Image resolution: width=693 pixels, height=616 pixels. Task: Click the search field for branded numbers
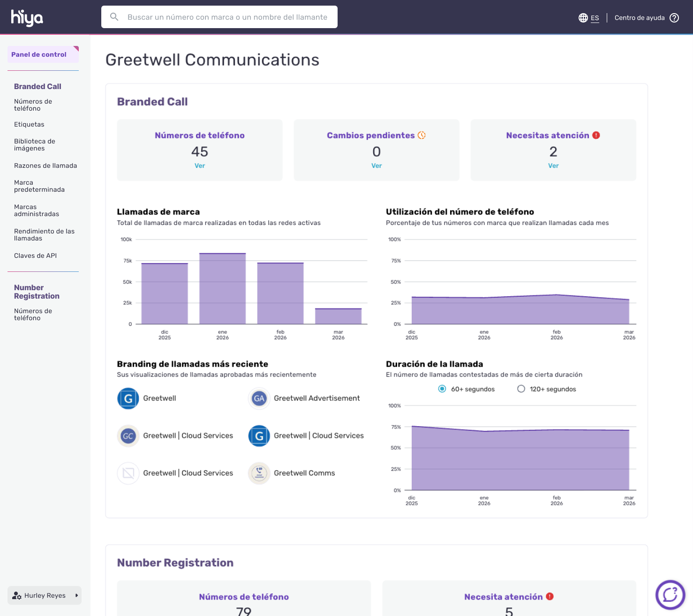coord(227,17)
